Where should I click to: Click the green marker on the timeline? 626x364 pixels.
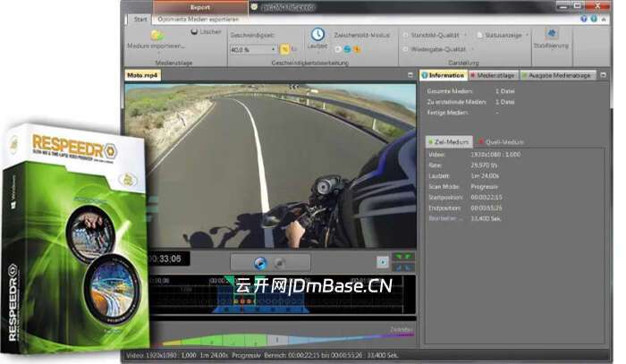click(x=229, y=279)
